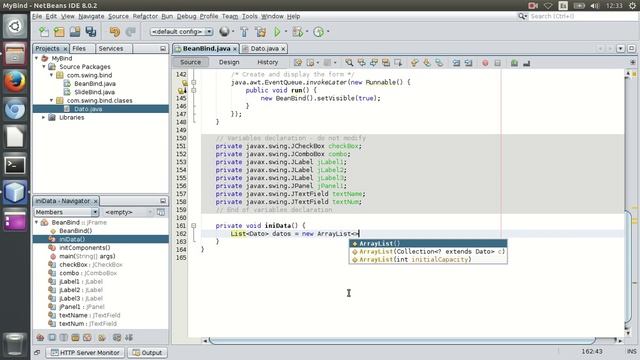Select ArrayList(int initialCapacity) suggestion
This screenshot has width=640, height=360.
tap(428, 260)
